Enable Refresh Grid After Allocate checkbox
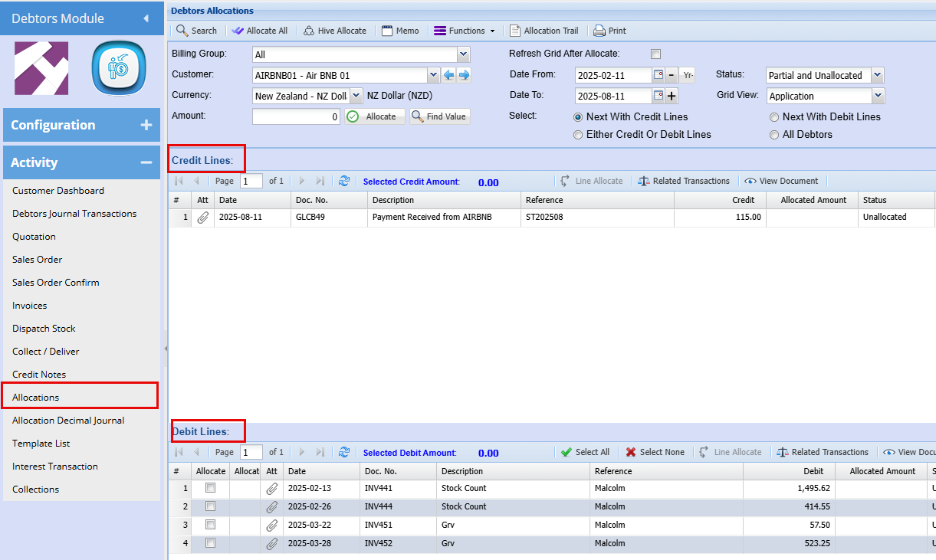The width and height of the screenshot is (936, 560). 655,54
